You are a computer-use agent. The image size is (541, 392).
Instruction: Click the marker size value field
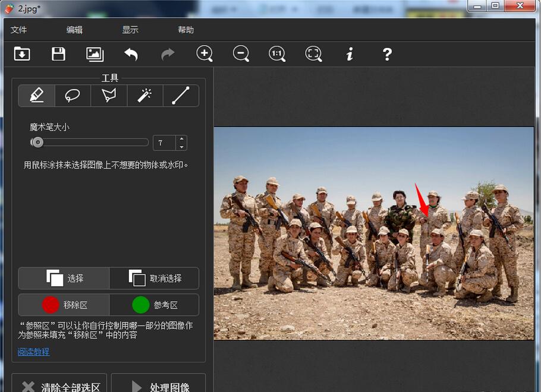coord(164,143)
